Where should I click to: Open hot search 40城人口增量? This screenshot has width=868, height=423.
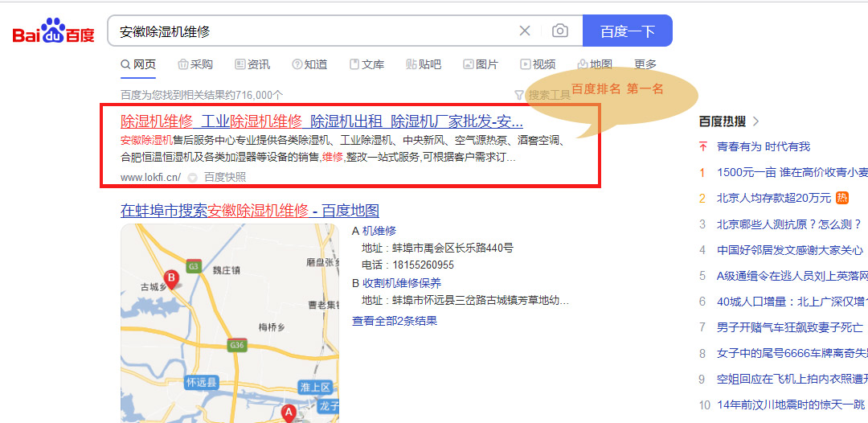click(792, 302)
